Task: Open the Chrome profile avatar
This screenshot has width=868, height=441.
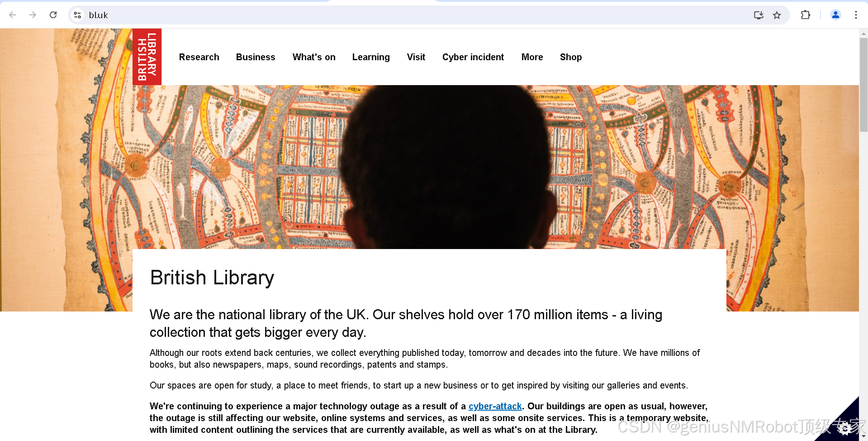Action: click(x=835, y=15)
